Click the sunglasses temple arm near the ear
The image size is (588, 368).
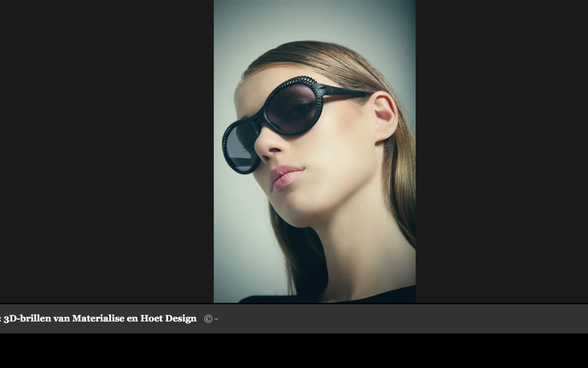tap(345, 92)
